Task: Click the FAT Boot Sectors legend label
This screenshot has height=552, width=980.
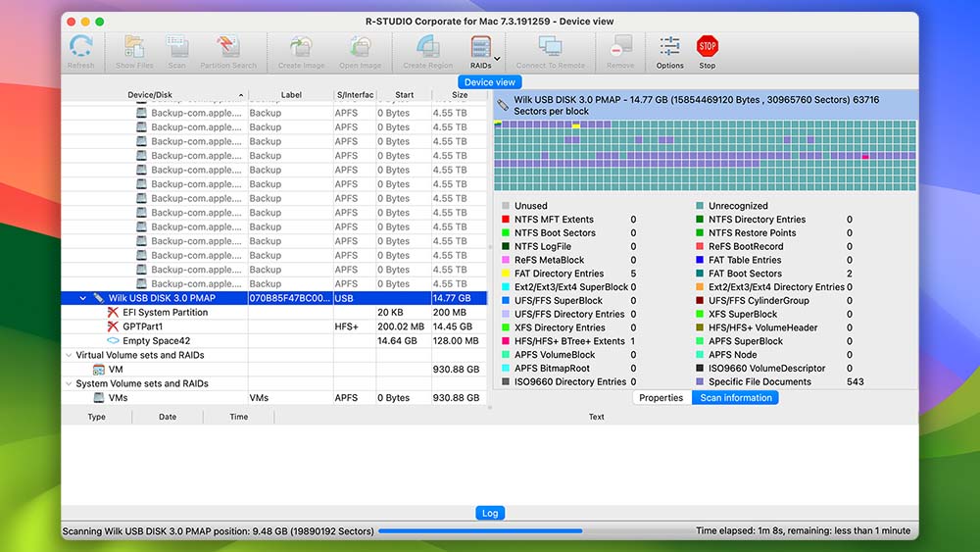Action: click(745, 274)
